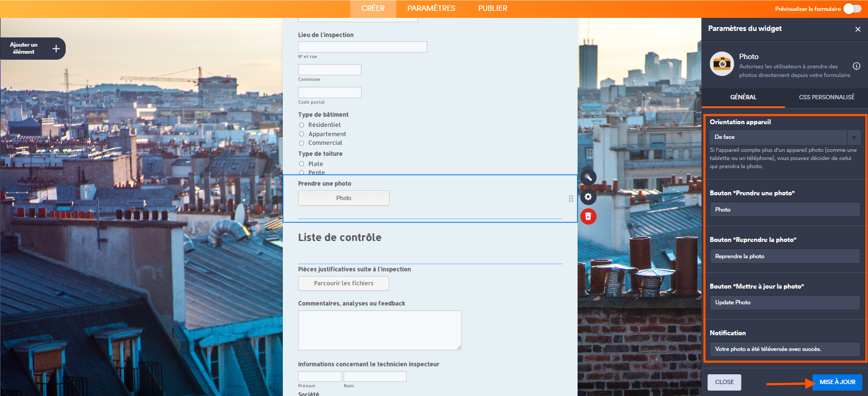Open the GÉNÉRAL tab of widget settings

click(743, 97)
